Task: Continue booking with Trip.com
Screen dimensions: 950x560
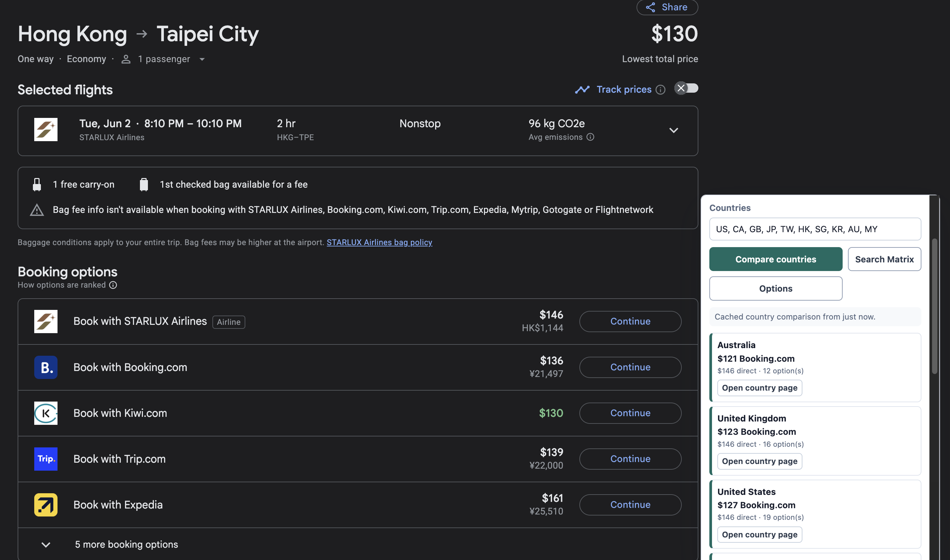Action: click(630, 459)
